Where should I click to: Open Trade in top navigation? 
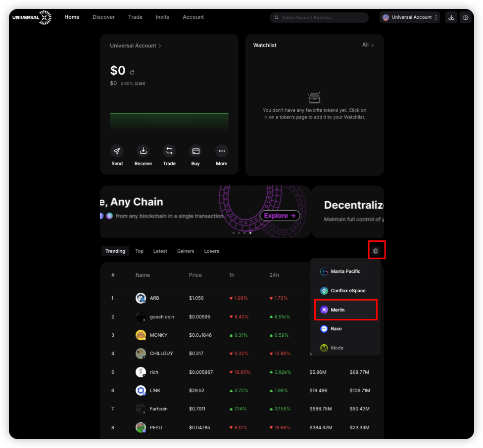135,17
